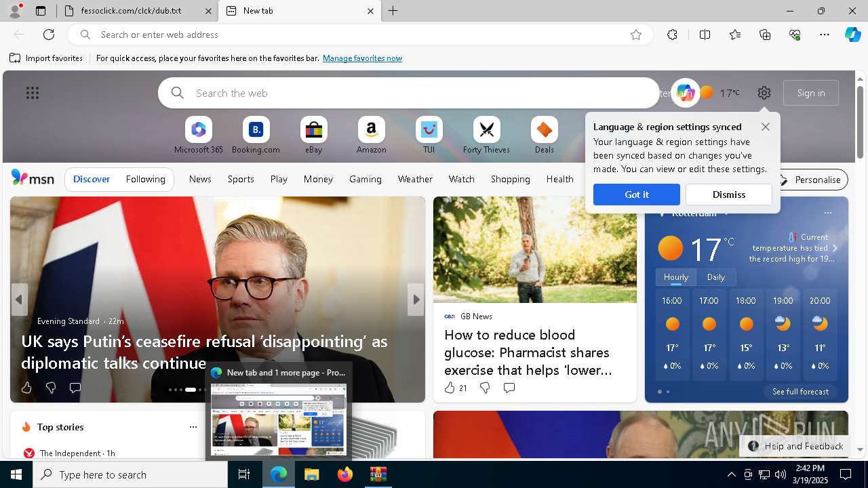Open comments on blood glucose article
The height and width of the screenshot is (488, 868).
tap(509, 388)
